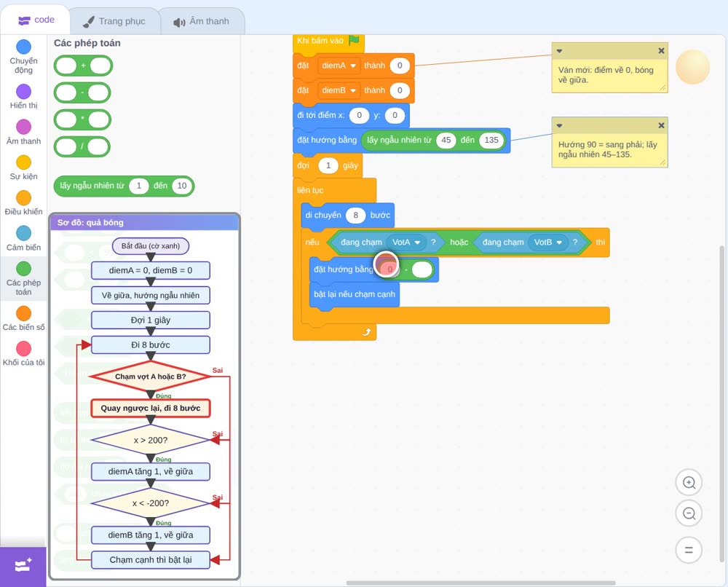The image size is (728, 587).
Task: Click the wait seconds input field
Action: point(328,166)
